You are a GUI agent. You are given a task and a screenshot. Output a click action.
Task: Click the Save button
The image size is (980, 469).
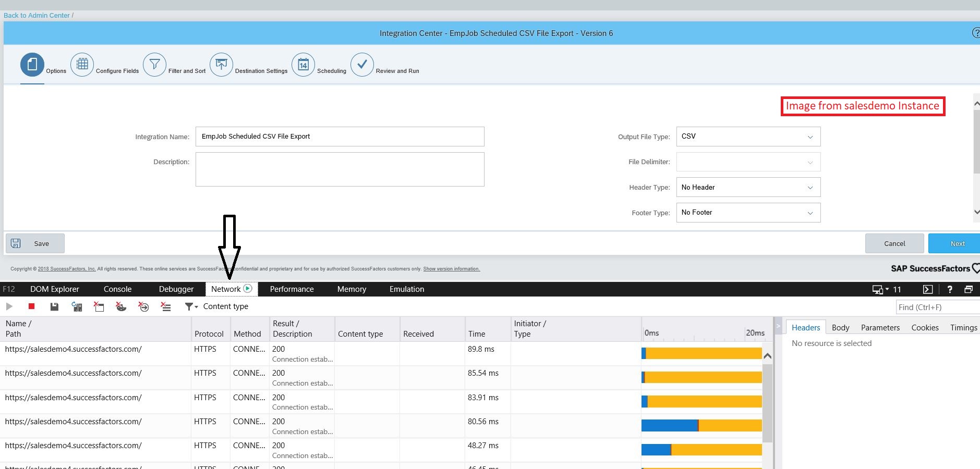pos(35,243)
